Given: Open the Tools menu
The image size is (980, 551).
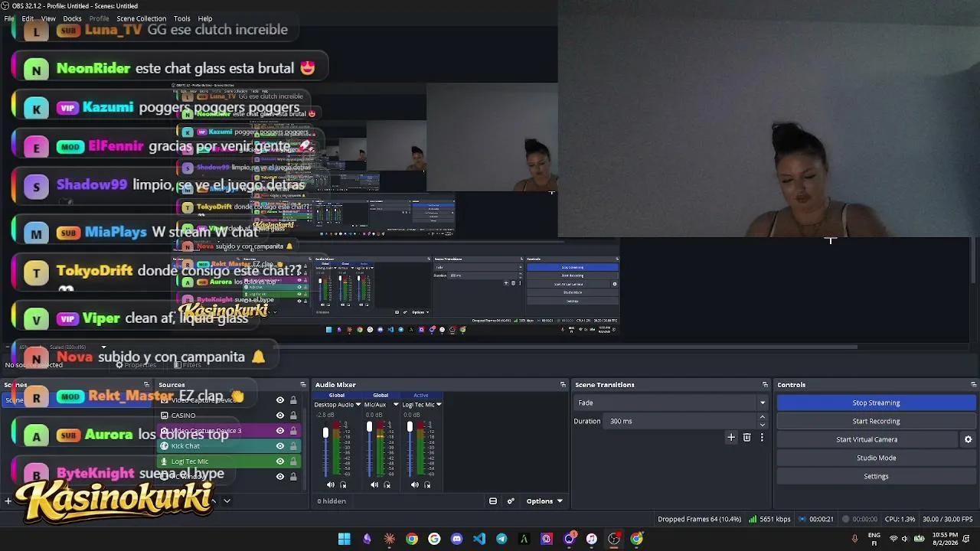Looking at the screenshot, I should pyautogui.click(x=182, y=18).
